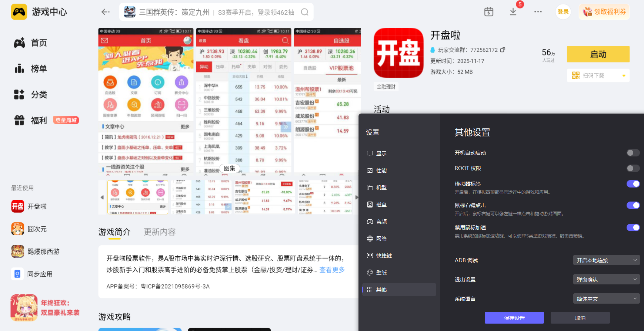
Task: Disable the 鼠标右键点击 toggle
Action: 633,205
